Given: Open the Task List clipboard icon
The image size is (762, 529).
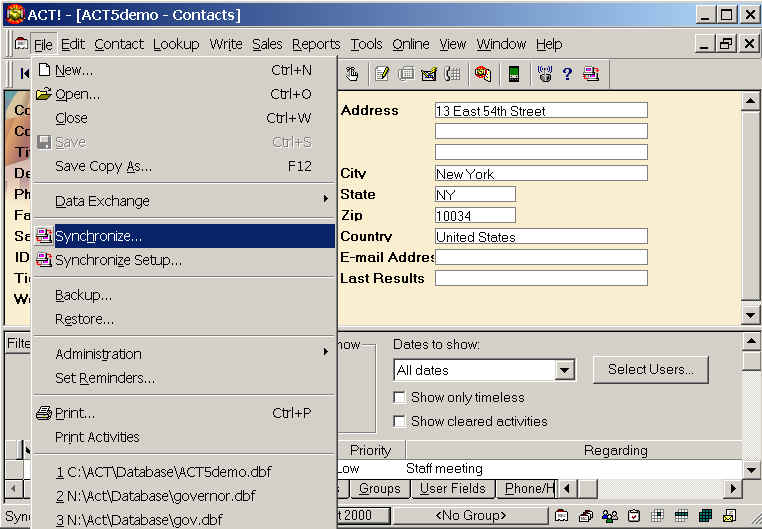Looking at the screenshot, I should coord(634,515).
